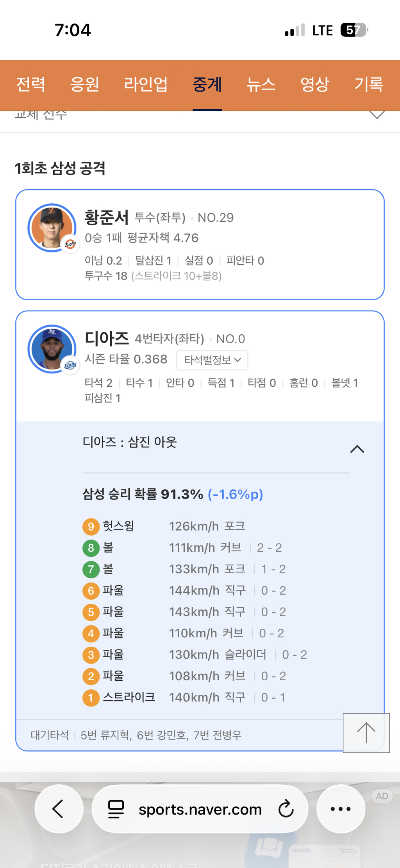
Task: Open the browser three-dots menu
Action: [x=341, y=809]
